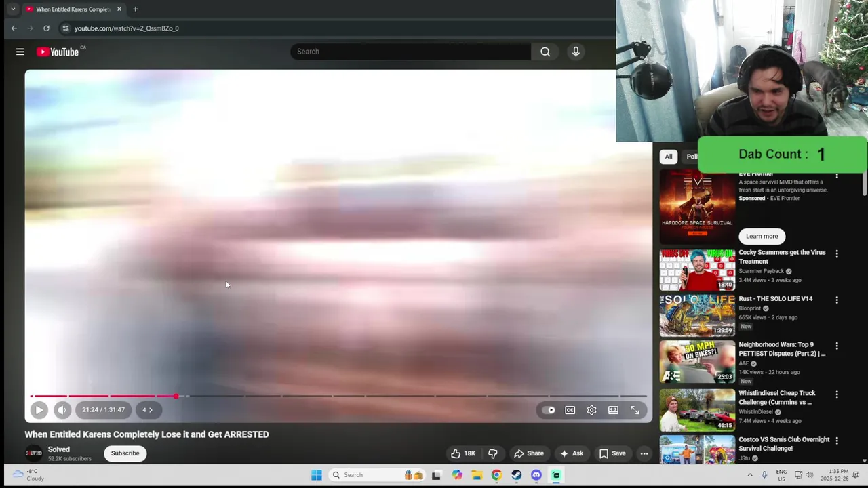Open player settings gear

(592, 410)
